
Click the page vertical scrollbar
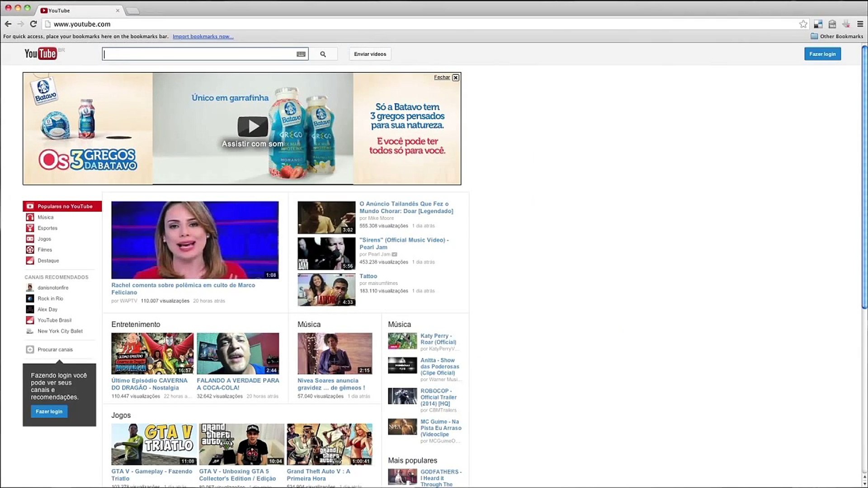click(x=864, y=177)
